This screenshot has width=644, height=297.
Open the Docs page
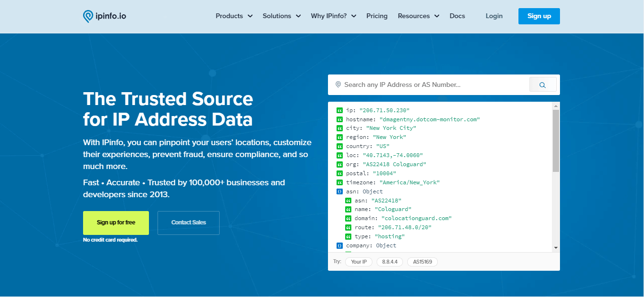[x=457, y=16]
